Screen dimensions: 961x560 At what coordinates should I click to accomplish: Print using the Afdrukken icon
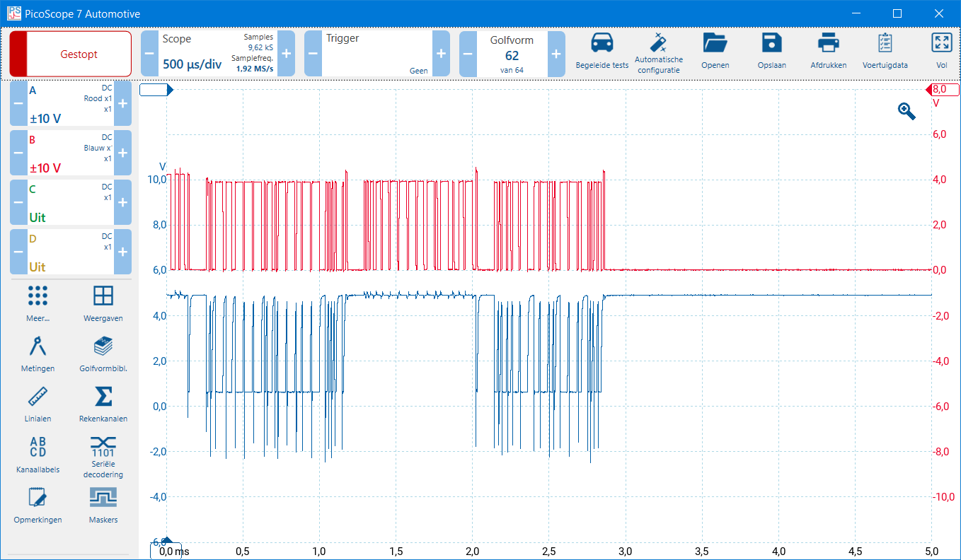(x=828, y=44)
